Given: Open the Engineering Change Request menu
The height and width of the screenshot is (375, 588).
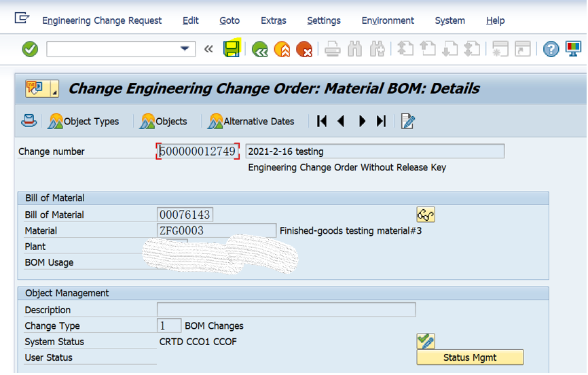Looking at the screenshot, I should click(102, 20).
